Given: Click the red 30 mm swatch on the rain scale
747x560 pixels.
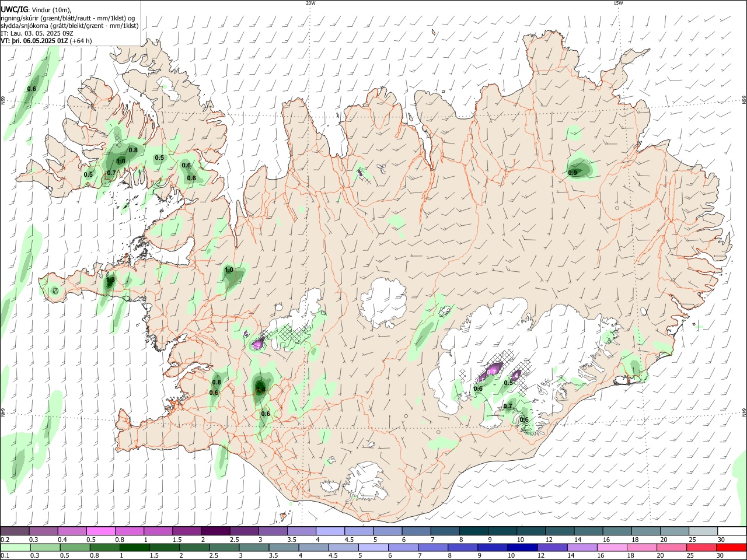Looking at the screenshot, I should pos(732,547).
